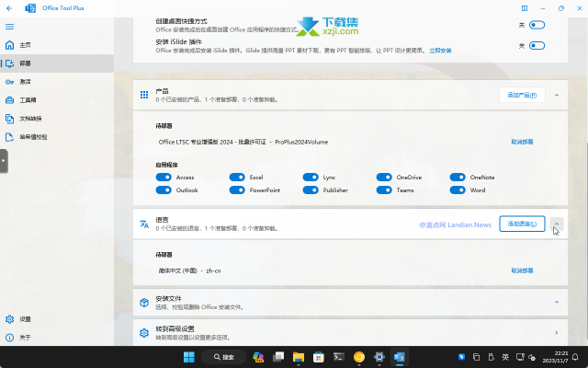The height and width of the screenshot is (368, 588).
Task: Toggle the hamburger navigation menu
Action: (9, 27)
